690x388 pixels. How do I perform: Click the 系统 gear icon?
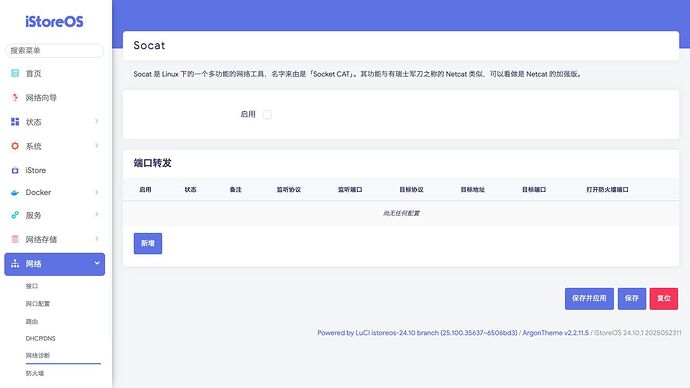[x=15, y=146]
